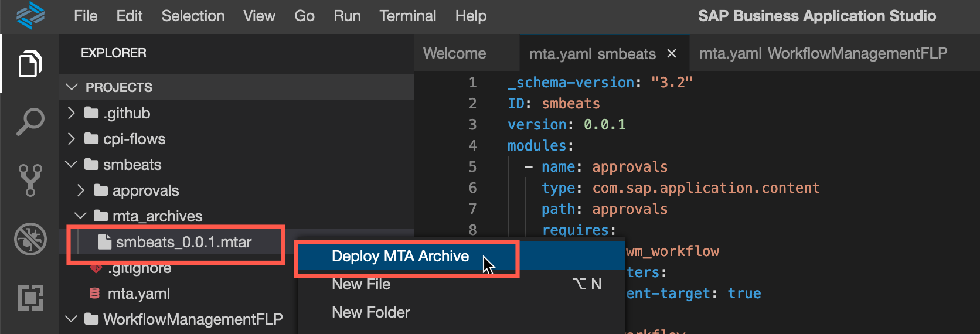Click line number 5 in editor gutter
The height and width of the screenshot is (334, 980).
(472, 166)
